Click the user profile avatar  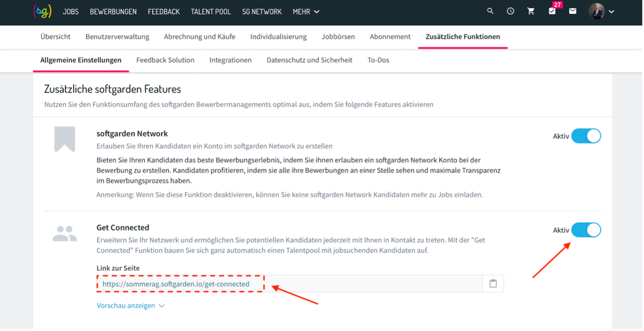click(x=596, y=12)
